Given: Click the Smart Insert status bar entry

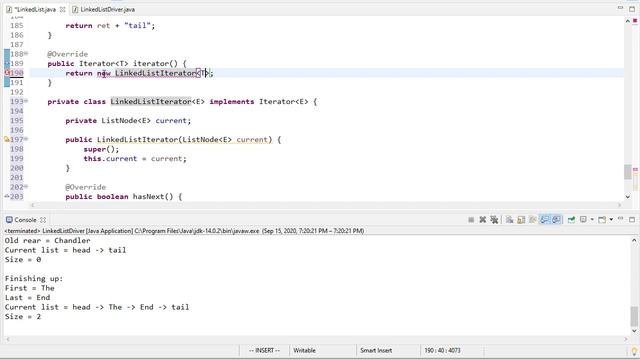Looking at the screenshot, I should point(376,350).
